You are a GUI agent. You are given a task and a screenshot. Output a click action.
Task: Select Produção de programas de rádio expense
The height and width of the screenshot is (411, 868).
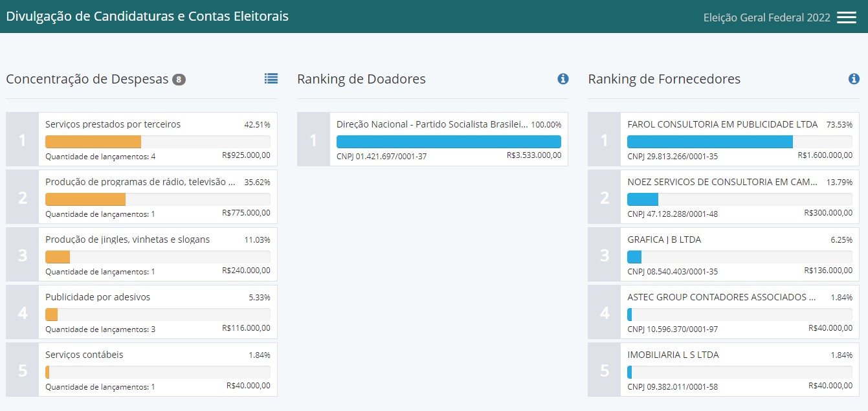pos(140,182)
